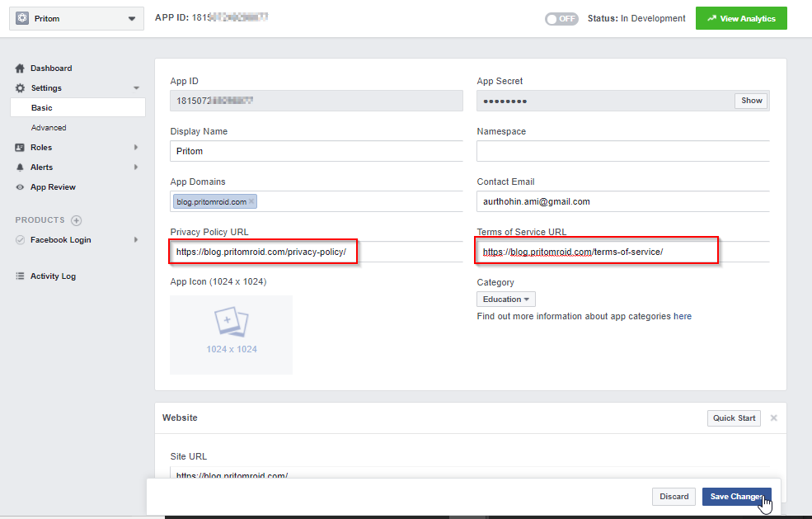
Task: Click the Contact Email field
Action: [623, 201]
